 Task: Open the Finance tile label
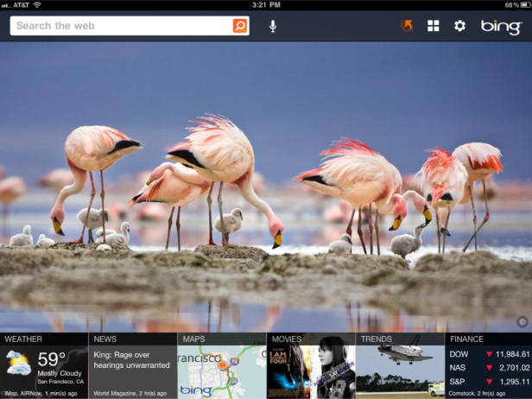[466, 339]
